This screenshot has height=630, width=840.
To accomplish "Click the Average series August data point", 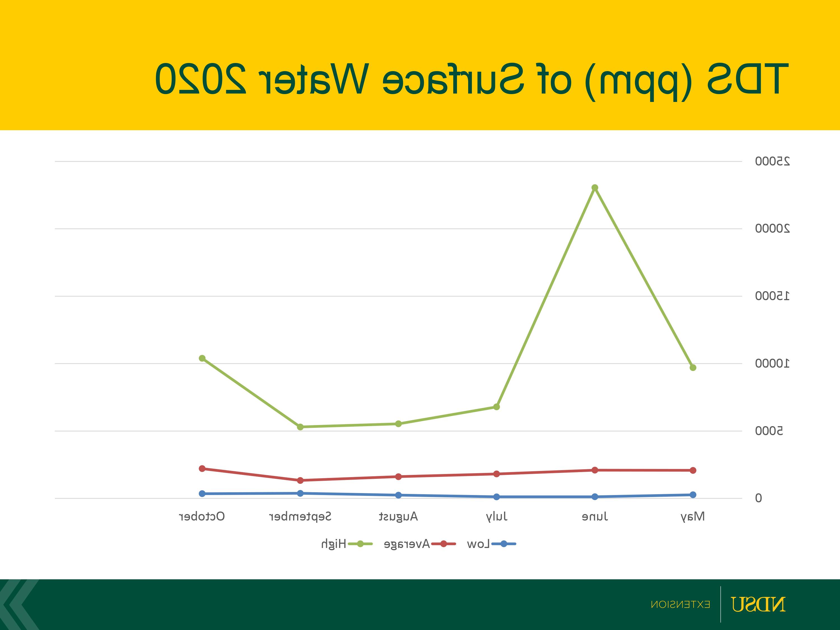I will pos(398,477).
